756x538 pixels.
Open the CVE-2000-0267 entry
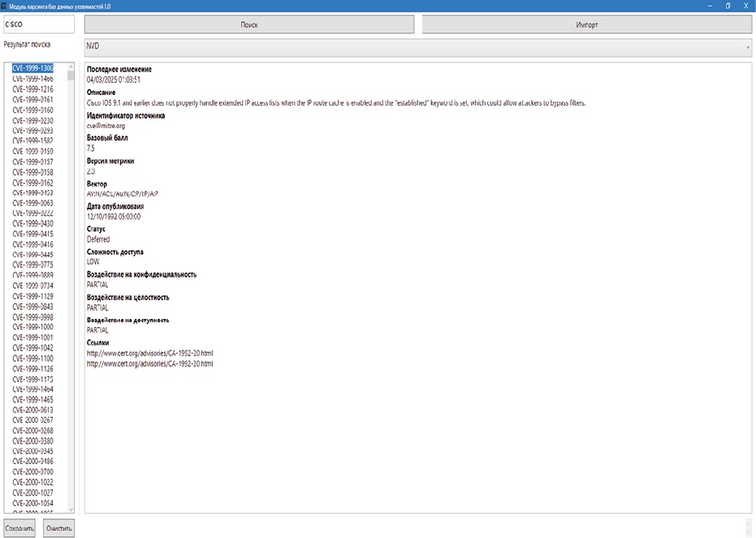(32, 420)
